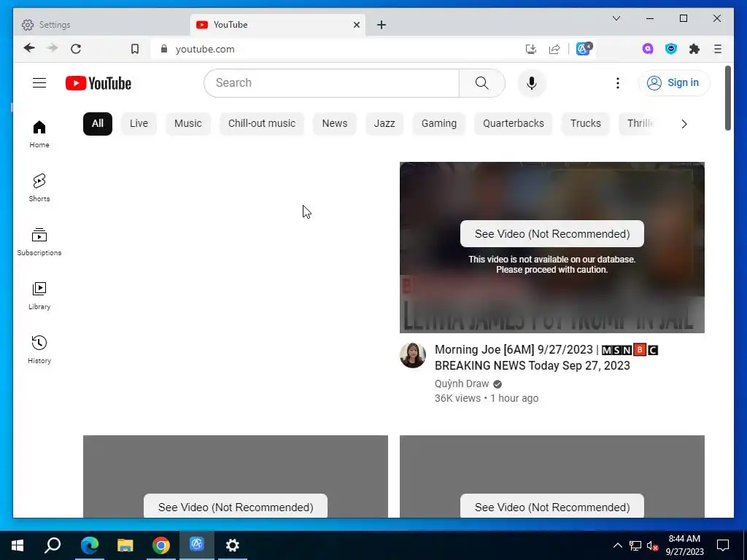747x560 pixels.
Task: Go back with the browser back arrow
Action: 29,48
